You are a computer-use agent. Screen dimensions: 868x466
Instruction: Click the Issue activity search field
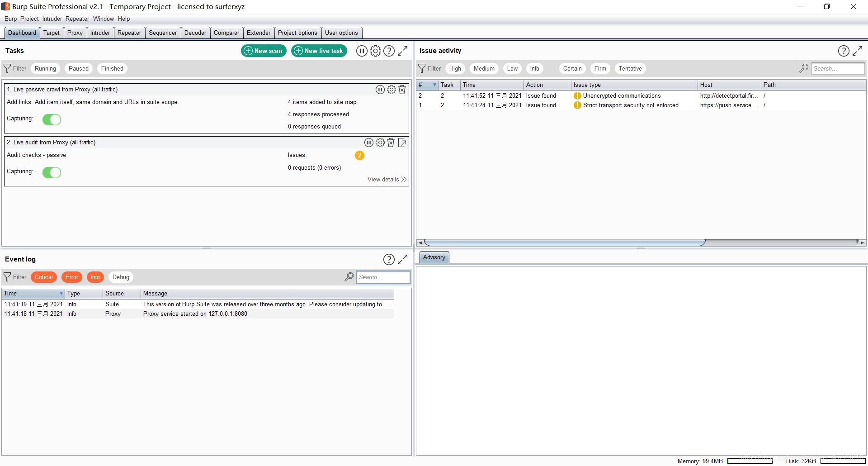[x=838, y=68]
